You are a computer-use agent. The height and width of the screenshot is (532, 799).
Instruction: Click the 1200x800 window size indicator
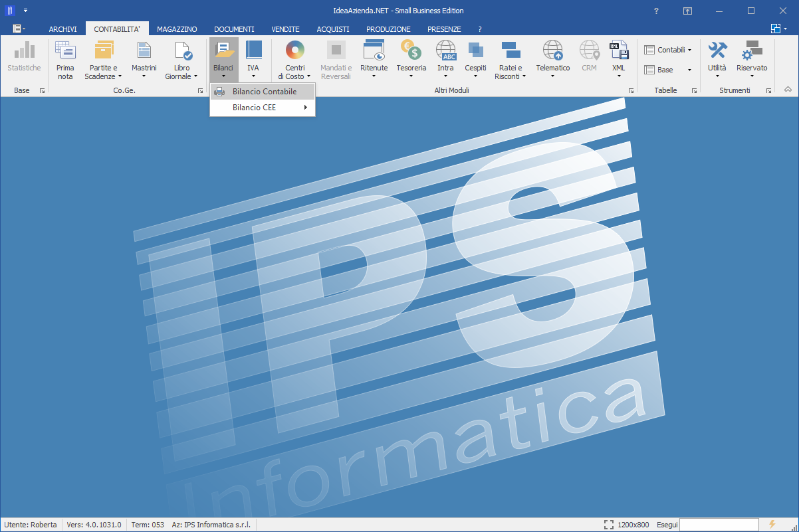pos(627,525)
